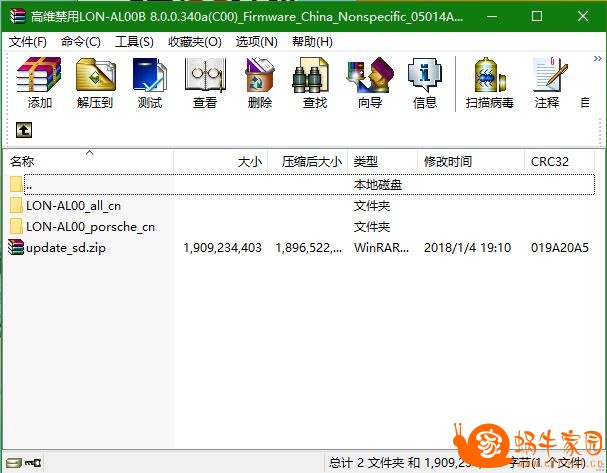Click the password key icon in status bar
The width and height of the screenshot is (607, 473).
click(33, 463)
